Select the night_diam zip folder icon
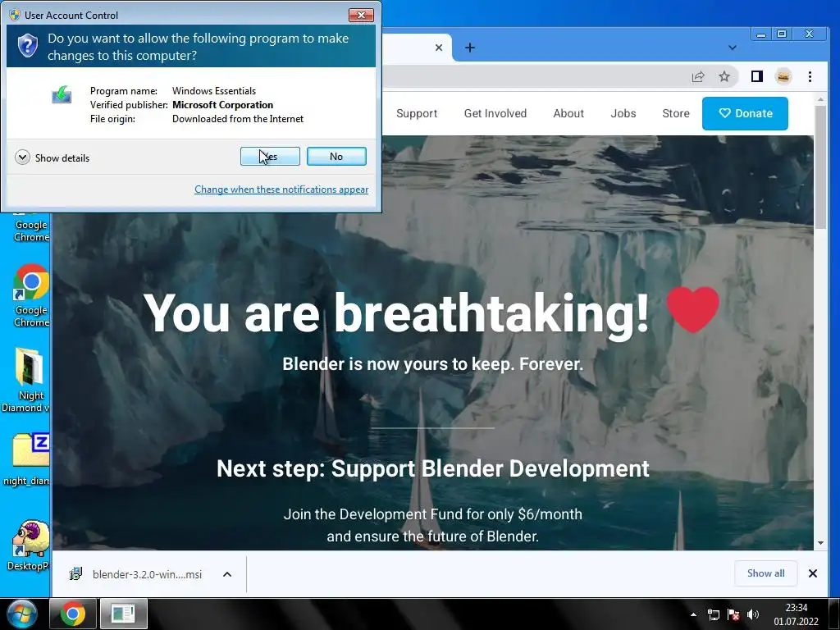This screenshot has height=630, width=840. point(27,459)
